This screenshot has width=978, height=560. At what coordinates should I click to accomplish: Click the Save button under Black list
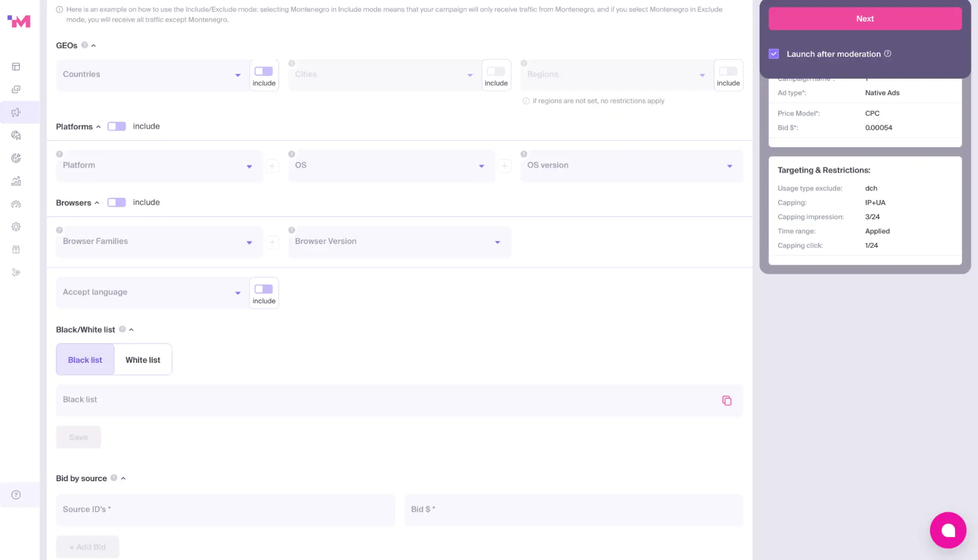pyautogui.click(x=78, y=437)
